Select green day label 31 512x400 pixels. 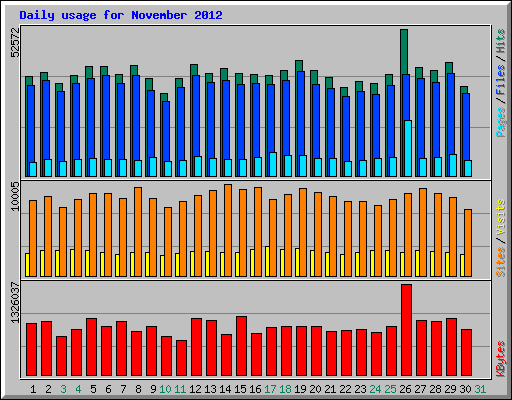[x=480, y=389]
